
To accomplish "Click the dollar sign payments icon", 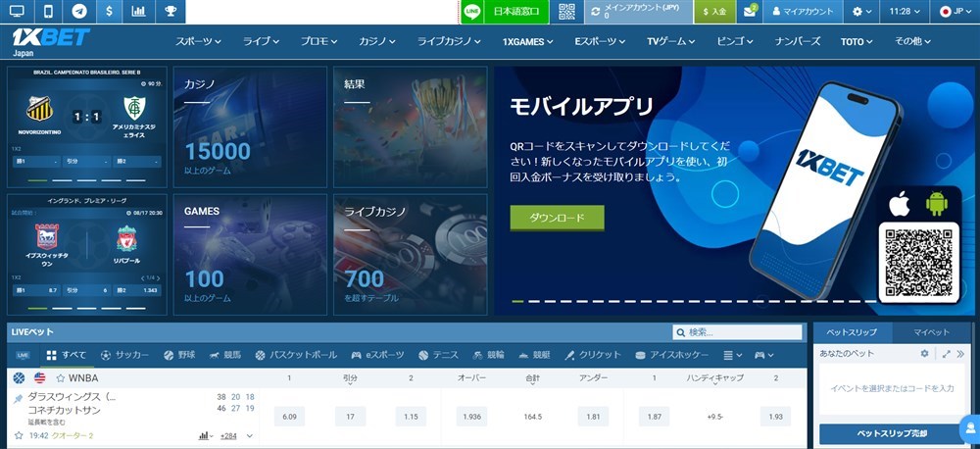I will coord(109,11).
